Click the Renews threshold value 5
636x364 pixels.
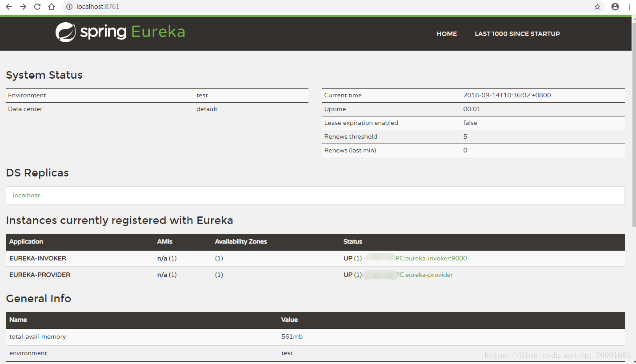point(465,136)
